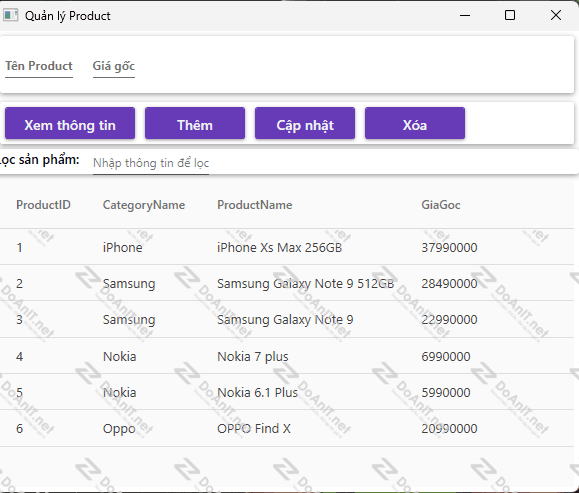Click the app icon in the title bar
Image resolution: width=579 pixels, height=493 pixels.
11,16
